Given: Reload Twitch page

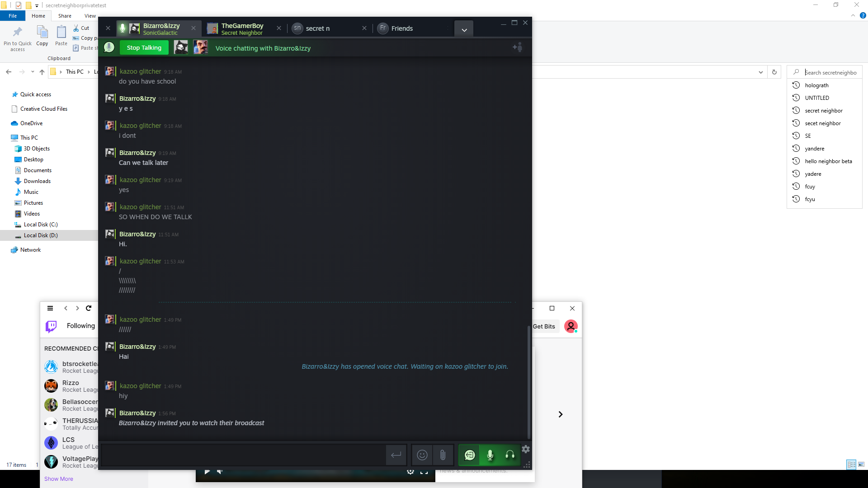Looking at the screenshot, I should (89, 308).
